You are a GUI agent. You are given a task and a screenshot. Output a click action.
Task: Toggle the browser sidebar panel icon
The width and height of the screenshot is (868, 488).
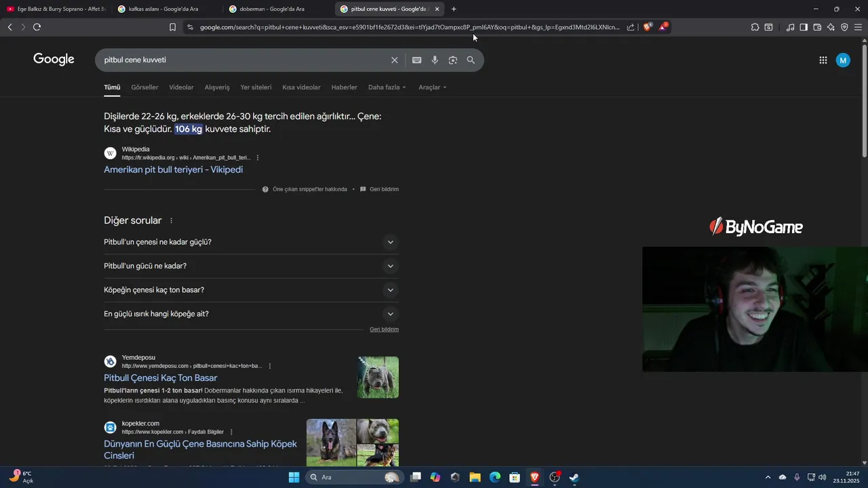[804, 27]
